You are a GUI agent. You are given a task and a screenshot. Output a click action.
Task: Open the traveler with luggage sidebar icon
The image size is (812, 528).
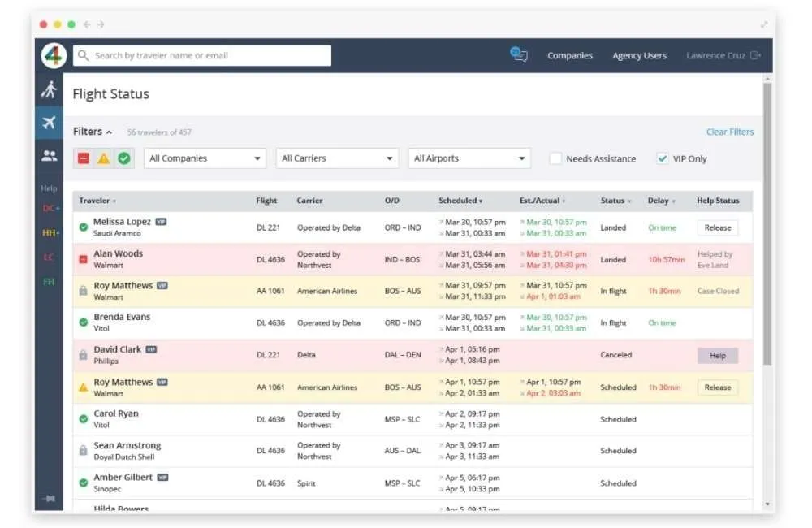pos(50,90)
